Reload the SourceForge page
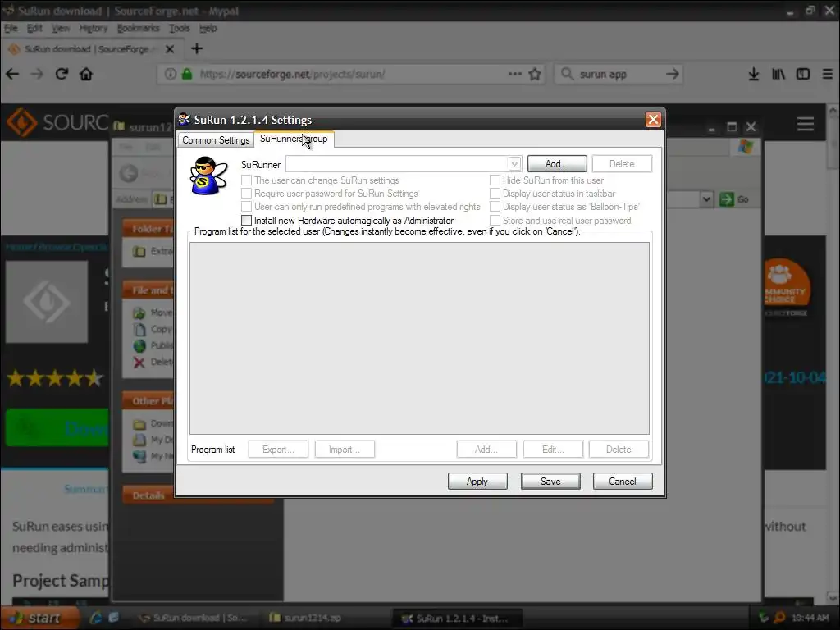This screenshot has height=630, width=840. pos(62,74)
